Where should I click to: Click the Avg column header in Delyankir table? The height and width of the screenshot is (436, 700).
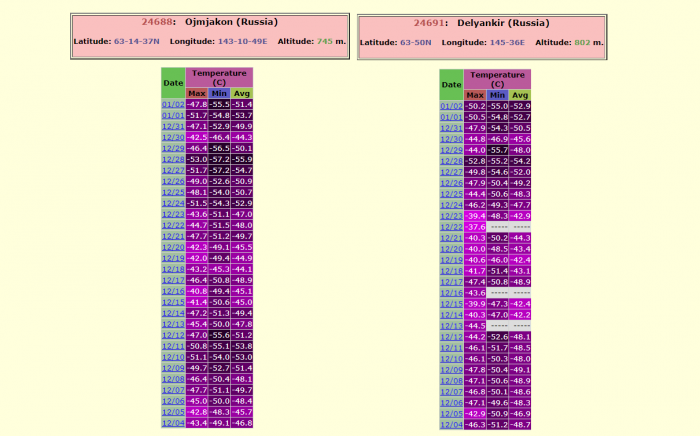pos(520,94)
